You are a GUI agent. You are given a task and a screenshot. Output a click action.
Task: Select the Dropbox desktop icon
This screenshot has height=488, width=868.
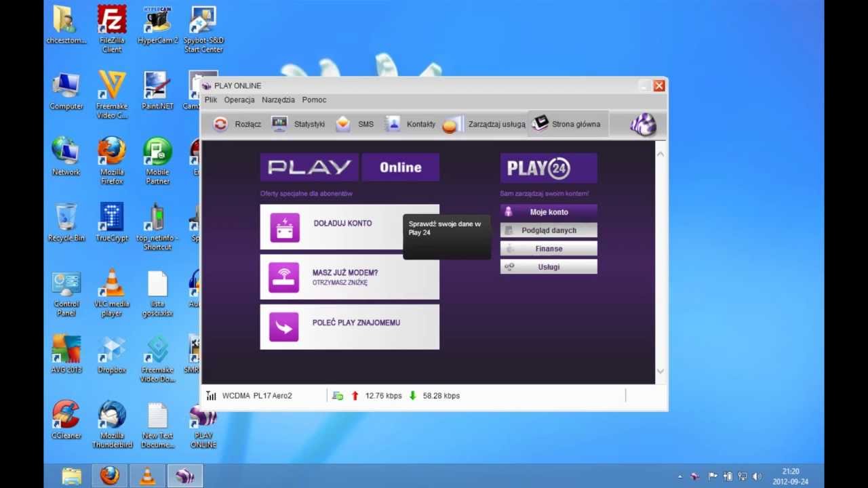[x=112, y=355]
